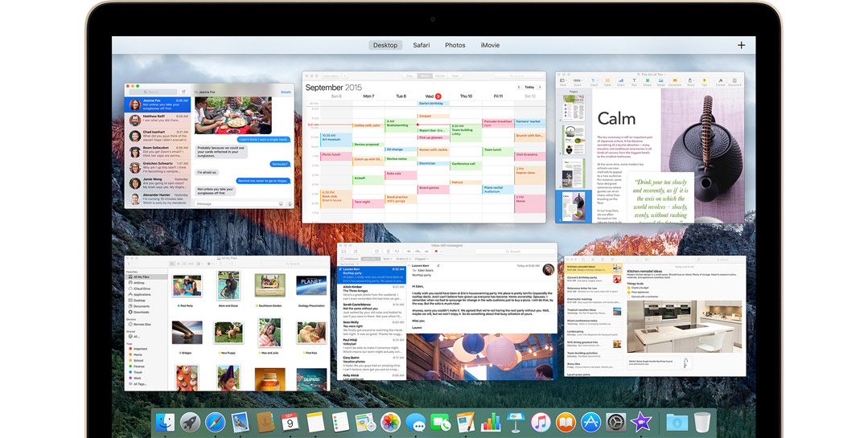The image size is (868, 438).
Task: Go to previous week arrow in Calendar
Action: [x=519, y=88]
